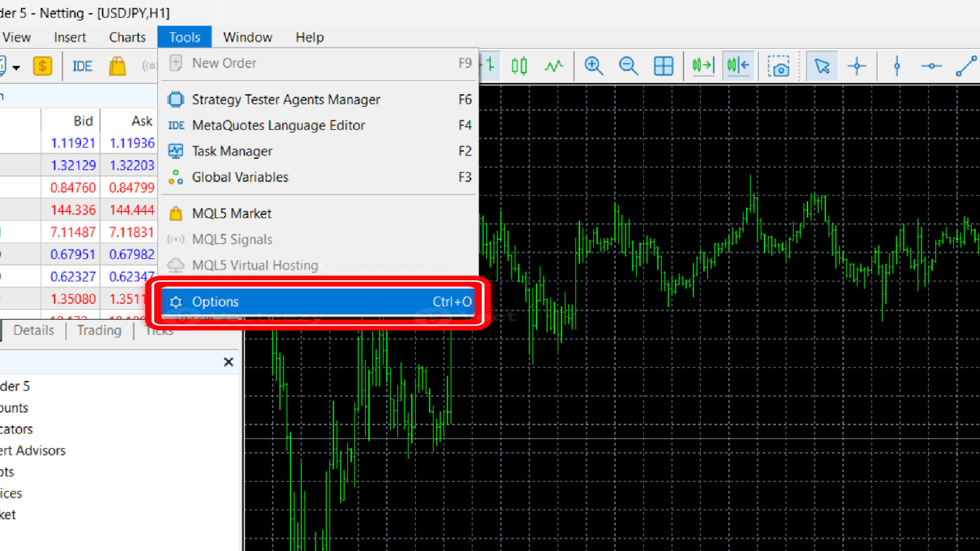Zoom out on the chart
Viewport: 980px width, 551px height.
(628, 66)
